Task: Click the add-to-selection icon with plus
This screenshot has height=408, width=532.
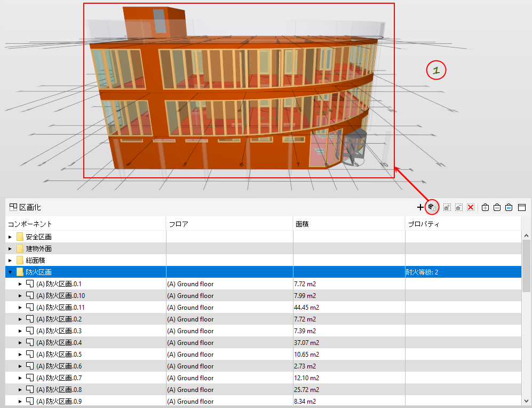Action: [447, 207]
